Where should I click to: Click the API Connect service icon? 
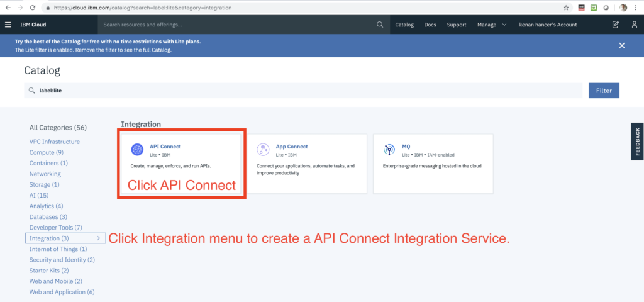pyautogui.click(x=137, y=150)
